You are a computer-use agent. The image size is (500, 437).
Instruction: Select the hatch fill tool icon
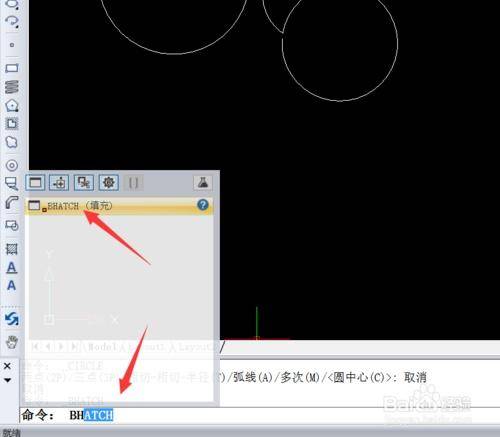pos(12,249)
